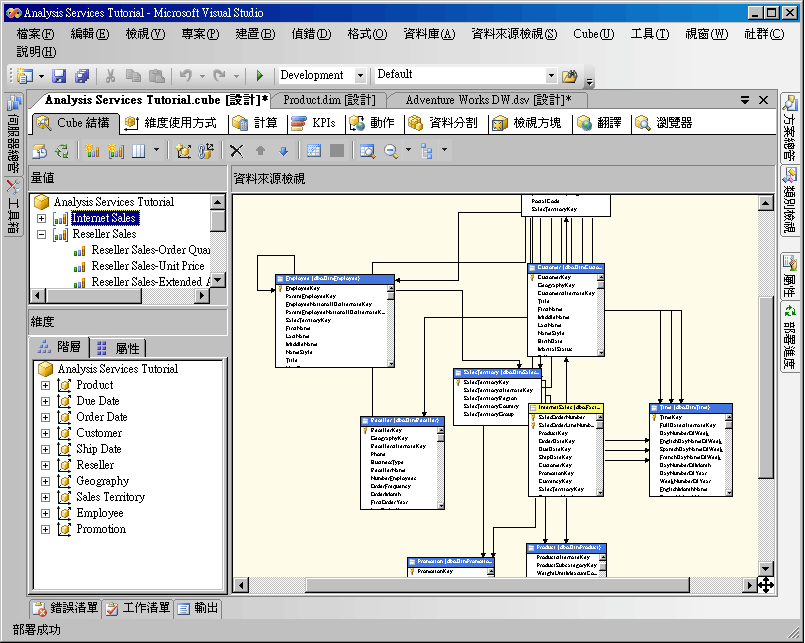Click the Save All toolbar icon
This screenshot has width=805, height=643.
coord(82,76)
